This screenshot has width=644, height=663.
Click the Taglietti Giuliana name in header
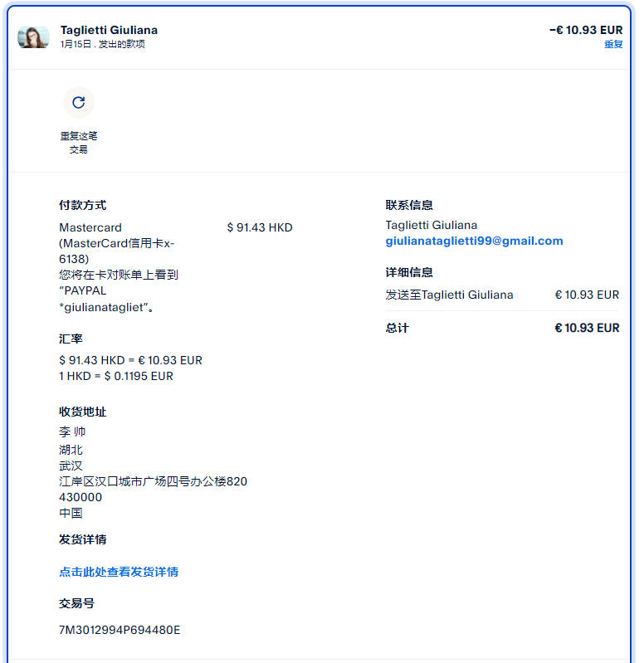point(109,30)
